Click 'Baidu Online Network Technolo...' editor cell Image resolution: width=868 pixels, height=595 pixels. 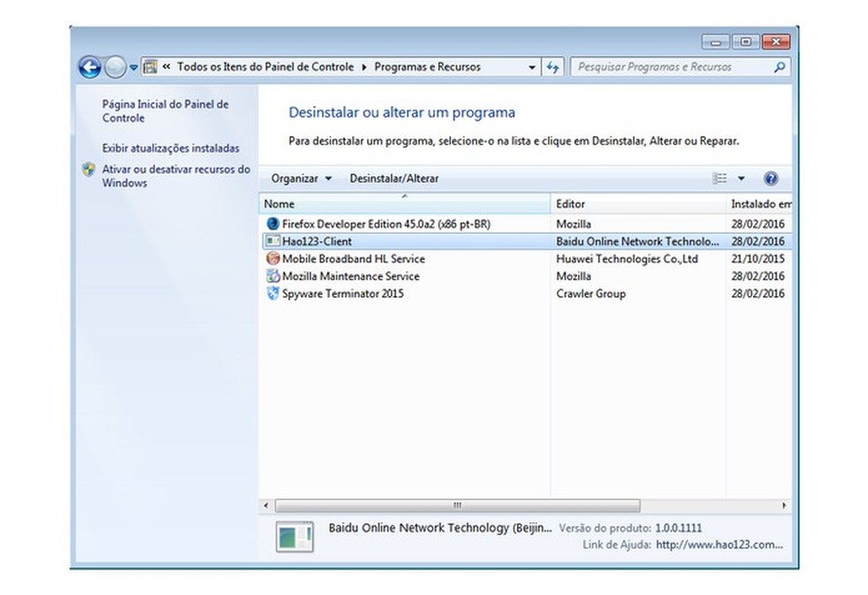point(638,241)
